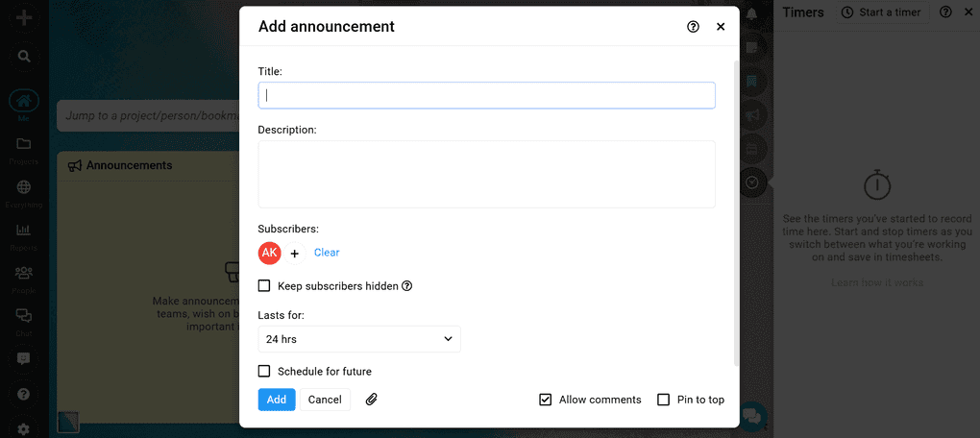Focus the Jump to a project search box

click(x=148, y=115)
